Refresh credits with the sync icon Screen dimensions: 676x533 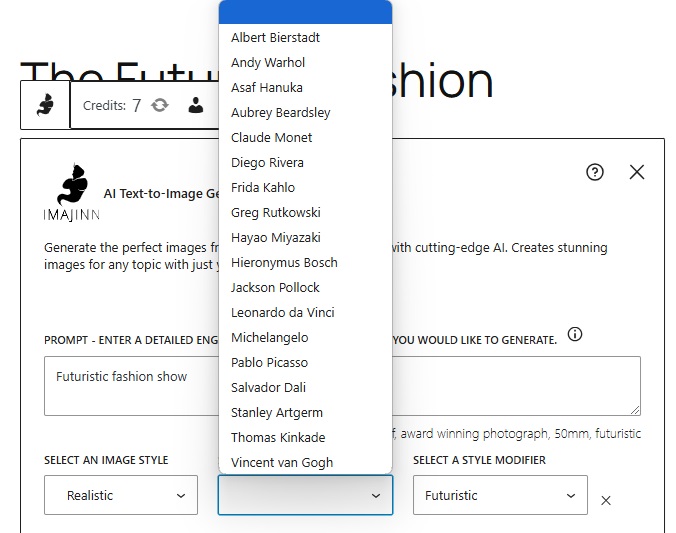coord(160,105)
